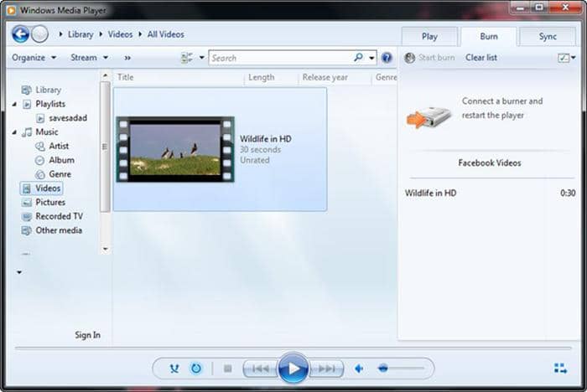Go to the previous track
The width and height of the screenshot is (587, 392).
coord(261,369)
